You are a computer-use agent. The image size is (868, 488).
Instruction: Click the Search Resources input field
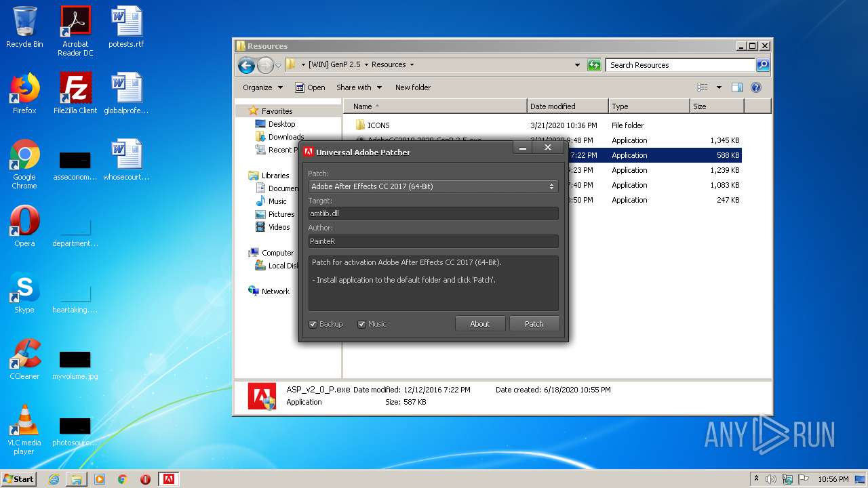pyautogui.click(x=680, y=65)
